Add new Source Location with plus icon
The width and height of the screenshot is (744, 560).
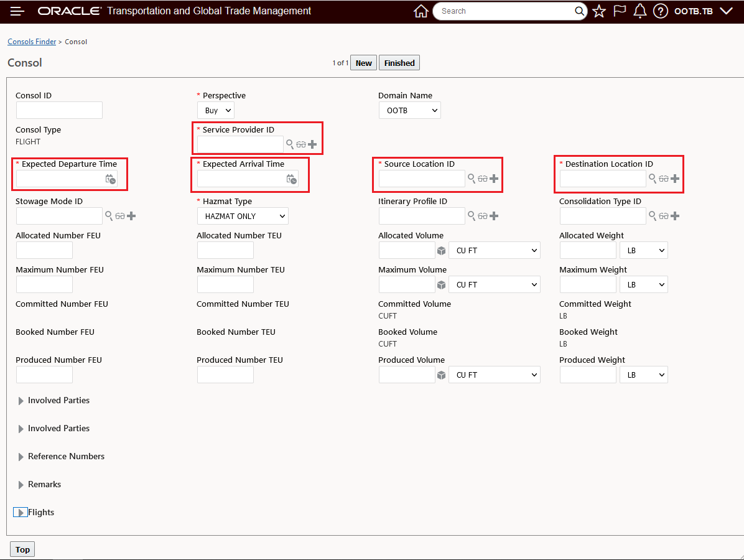pos(494,179)
